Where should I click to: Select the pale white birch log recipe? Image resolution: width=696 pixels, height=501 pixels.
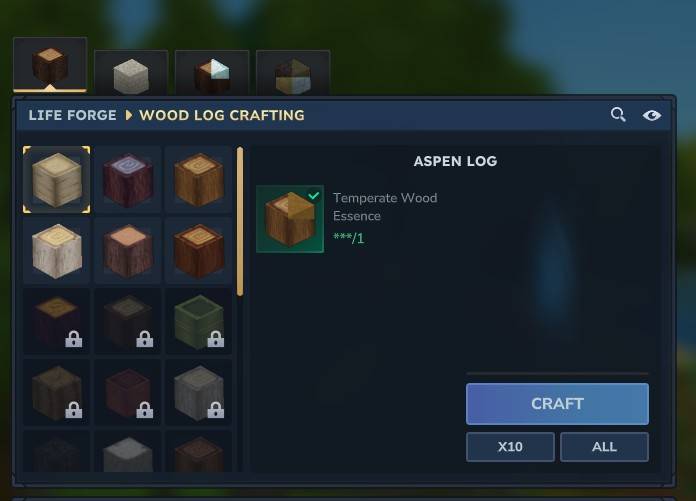(x=56, y=251)
